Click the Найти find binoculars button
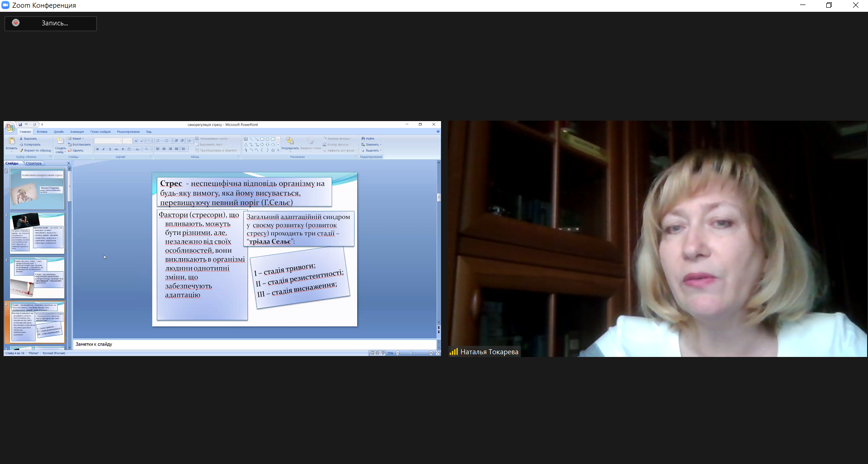Viewport: 868px width, 464px height. pyautogui.click(x=368, y=138)
